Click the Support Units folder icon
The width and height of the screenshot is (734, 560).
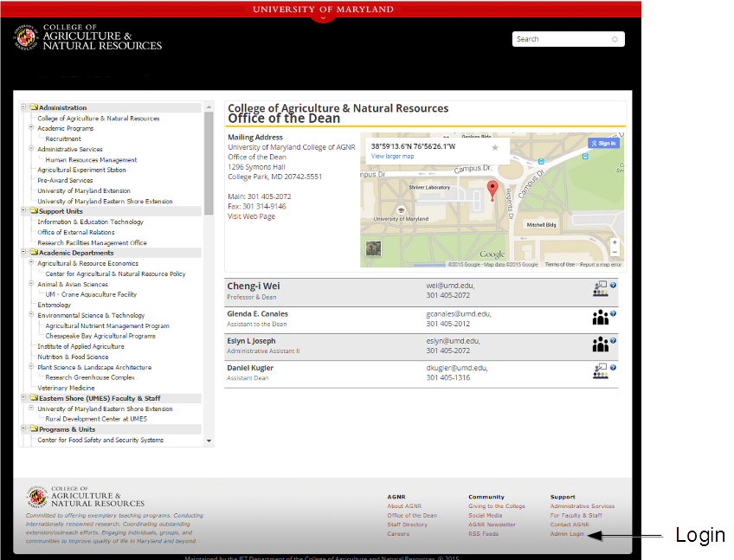click(x=34, y=211)
